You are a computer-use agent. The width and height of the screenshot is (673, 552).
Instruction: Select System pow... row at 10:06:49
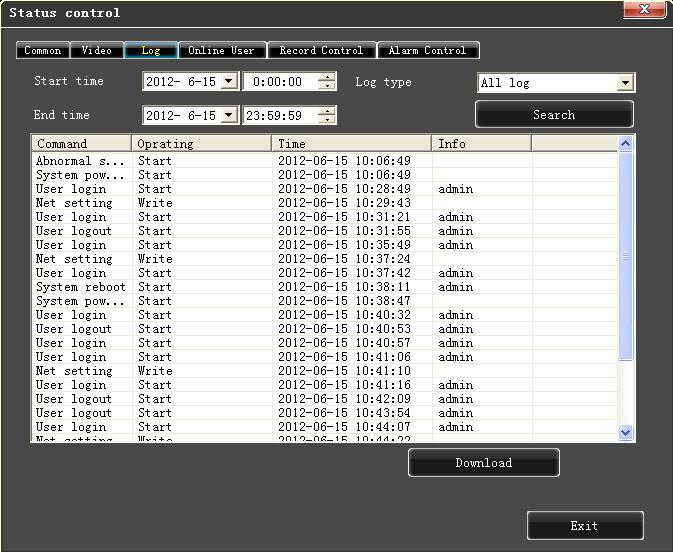[324, 175]
